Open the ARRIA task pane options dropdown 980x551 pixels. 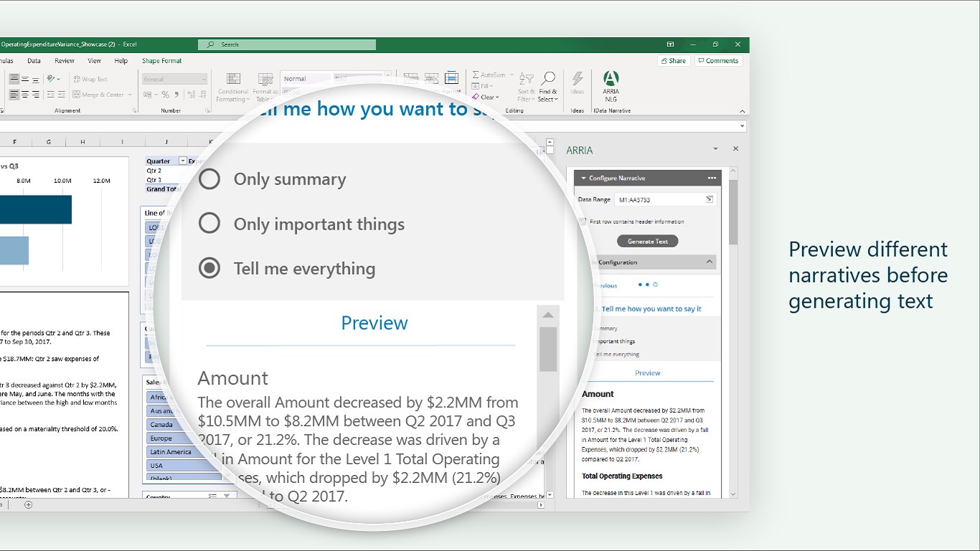[x=715, y=149]
